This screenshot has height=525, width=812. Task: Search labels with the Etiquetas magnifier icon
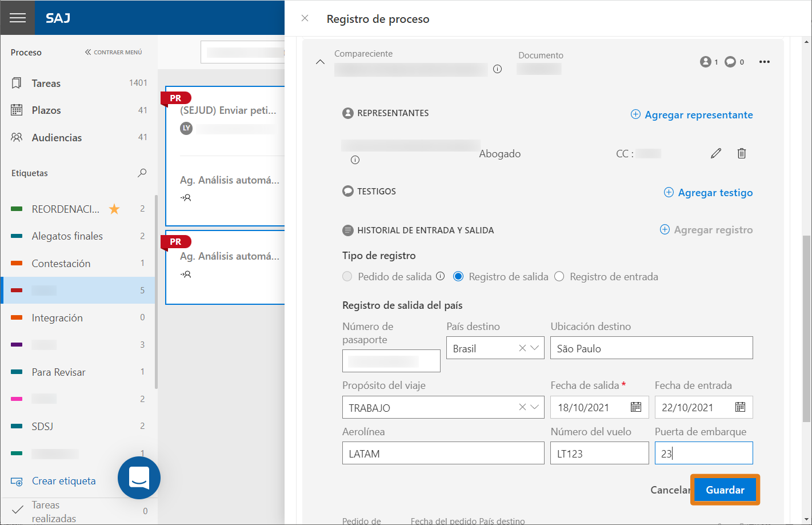coord(142,173)
